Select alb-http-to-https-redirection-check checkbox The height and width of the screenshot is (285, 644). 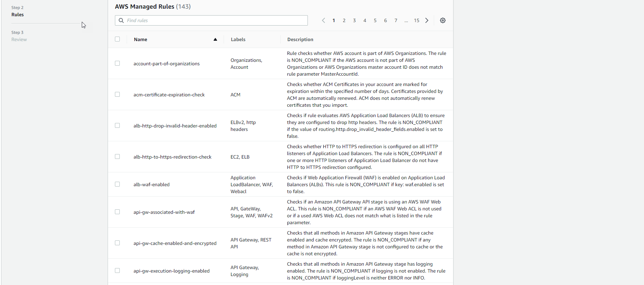(x=117, y=156)
